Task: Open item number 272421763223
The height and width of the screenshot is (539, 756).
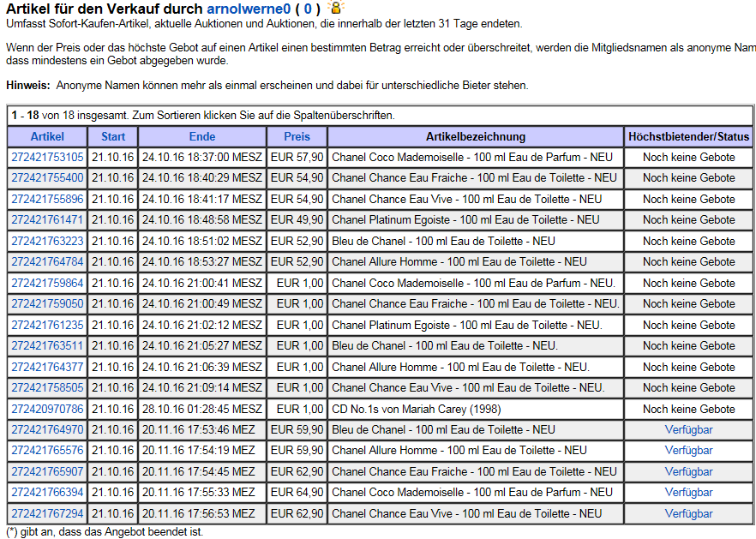Action: point(47,241)
